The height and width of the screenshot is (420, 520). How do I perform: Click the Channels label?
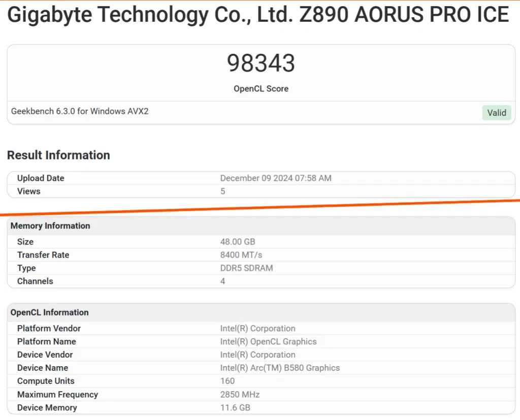click(35, 281)
